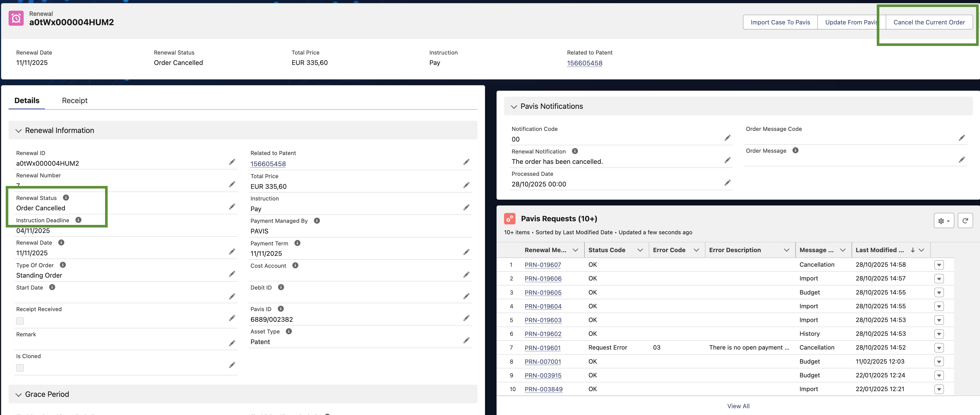Click the edit pencil for Type Of Order
This screenshot has width=980, height=415.
(x=232, y=274)
